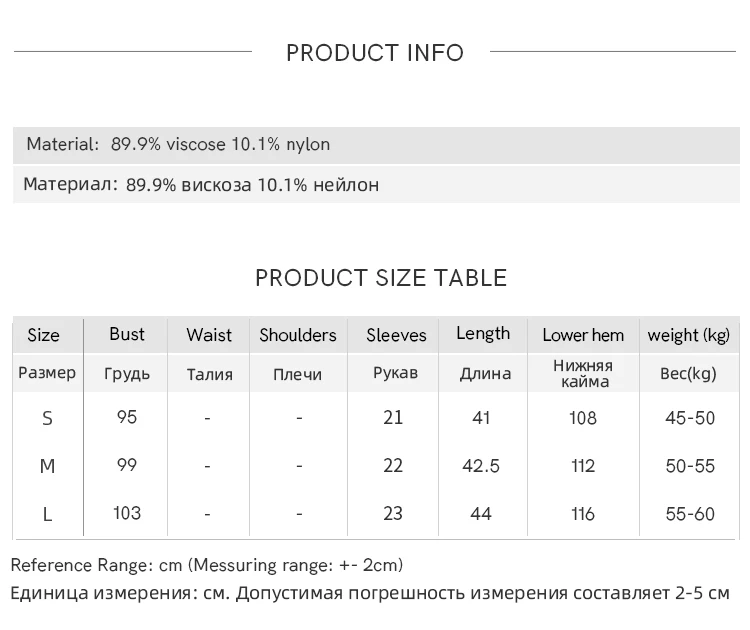This screenshot has width=750, height=630.
Task: Select the Waist column header
Action: tap(209, 335)
